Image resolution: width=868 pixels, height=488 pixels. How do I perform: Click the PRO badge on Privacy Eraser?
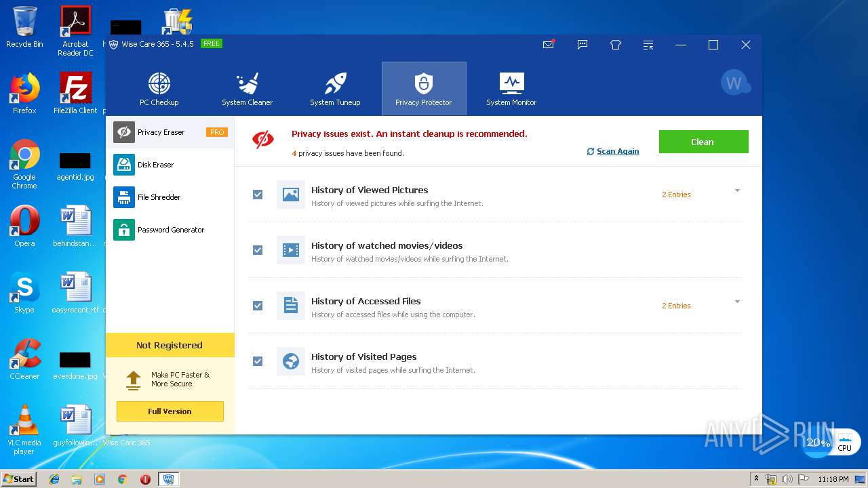click(217, 132)
